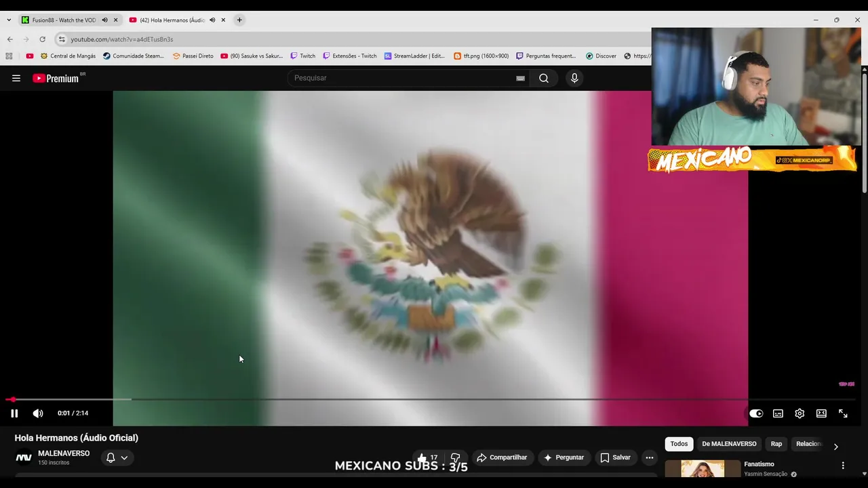Open the Discover bookmark

click(601, 56)
